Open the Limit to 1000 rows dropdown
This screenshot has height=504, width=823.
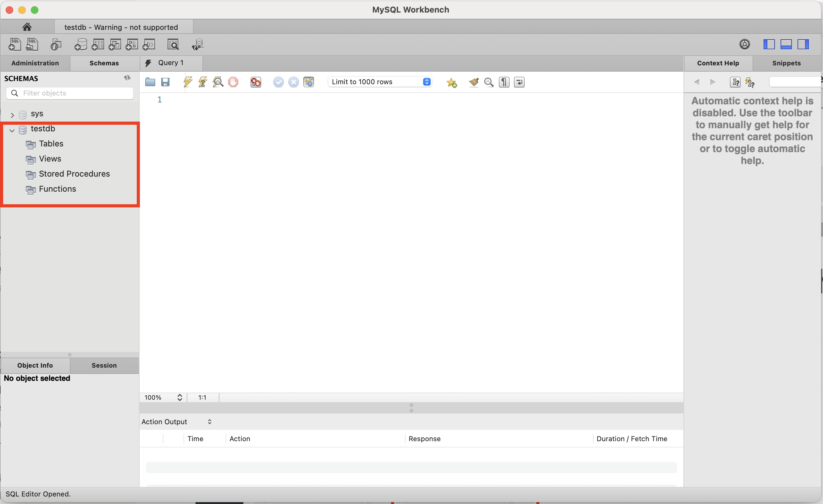tap(380, 82)
